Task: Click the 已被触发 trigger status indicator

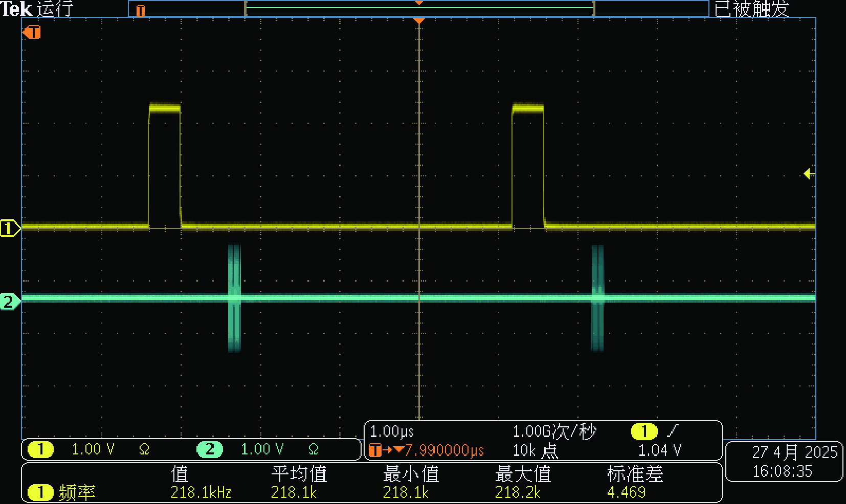Action: [x=751, y=9]
